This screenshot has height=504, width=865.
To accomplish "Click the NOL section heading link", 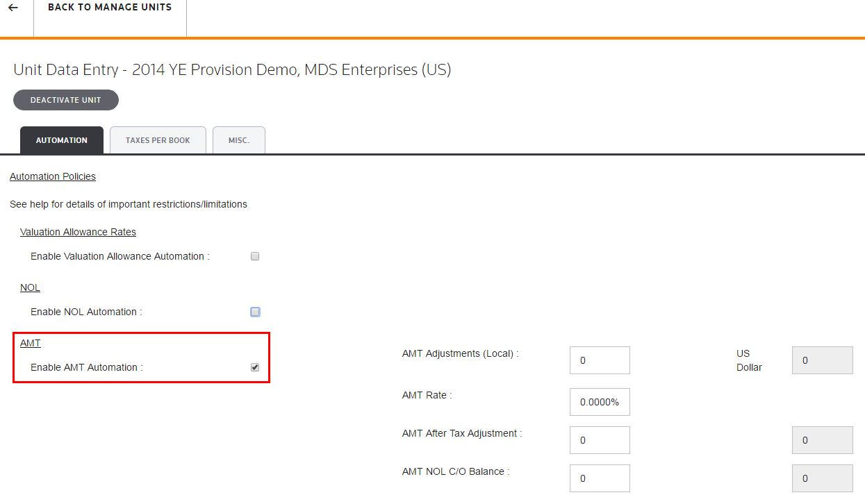I will coord(30,287).
